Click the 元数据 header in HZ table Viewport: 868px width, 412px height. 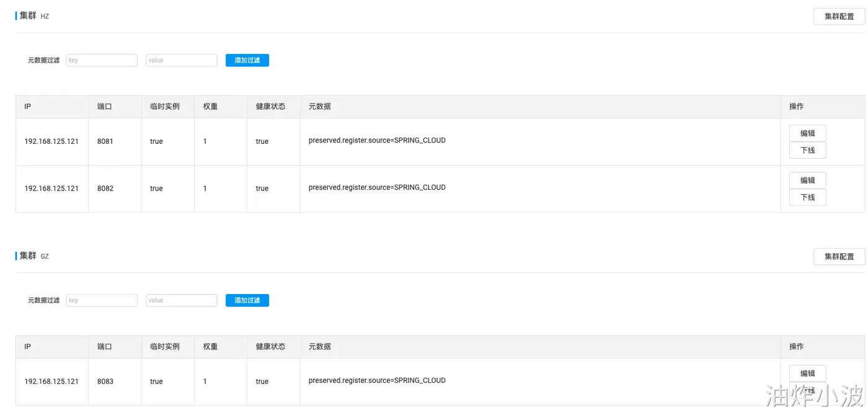tap(320, 107)
